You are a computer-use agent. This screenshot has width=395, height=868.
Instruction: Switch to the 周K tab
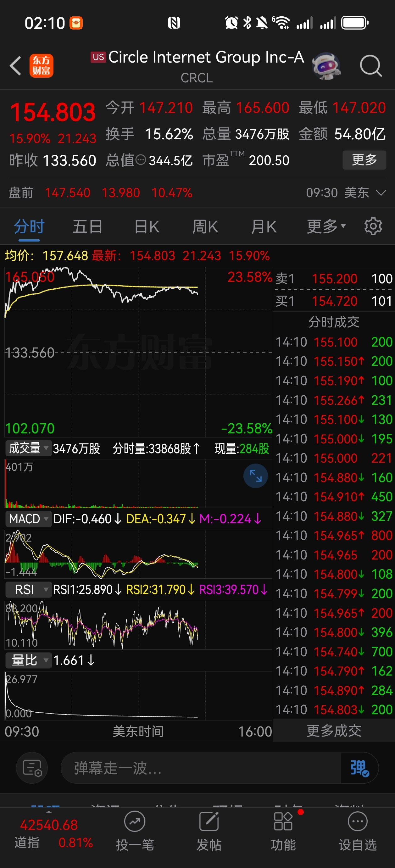[x=205, y=226]
